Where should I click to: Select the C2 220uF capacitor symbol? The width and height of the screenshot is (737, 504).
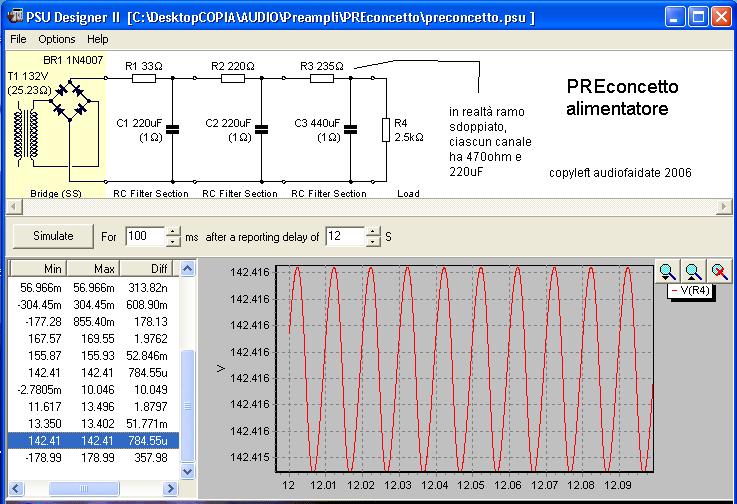tap(261, 130)
